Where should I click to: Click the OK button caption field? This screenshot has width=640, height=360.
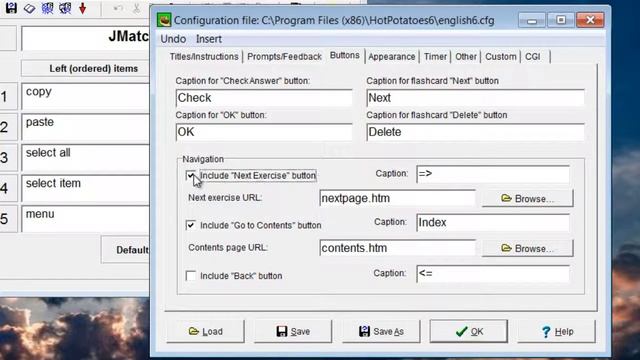264,132
